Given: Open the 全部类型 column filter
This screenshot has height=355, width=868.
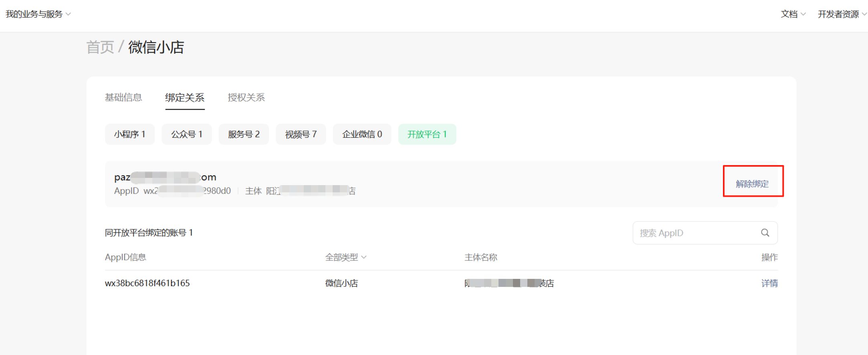Looking at the screenshot, I should [345, 257].
